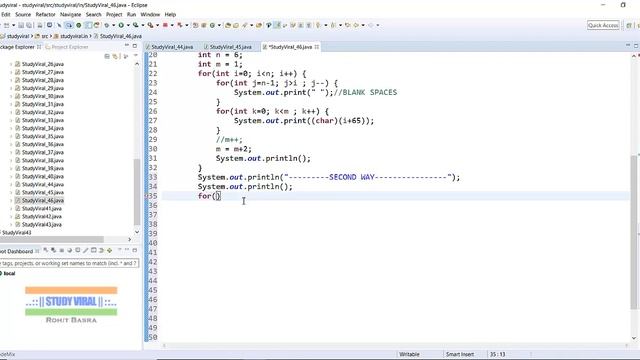Viewport: 640px width, 360px height.
Task: Click the BLANK SPACES comment in code
Action: [x=365, y=92]
